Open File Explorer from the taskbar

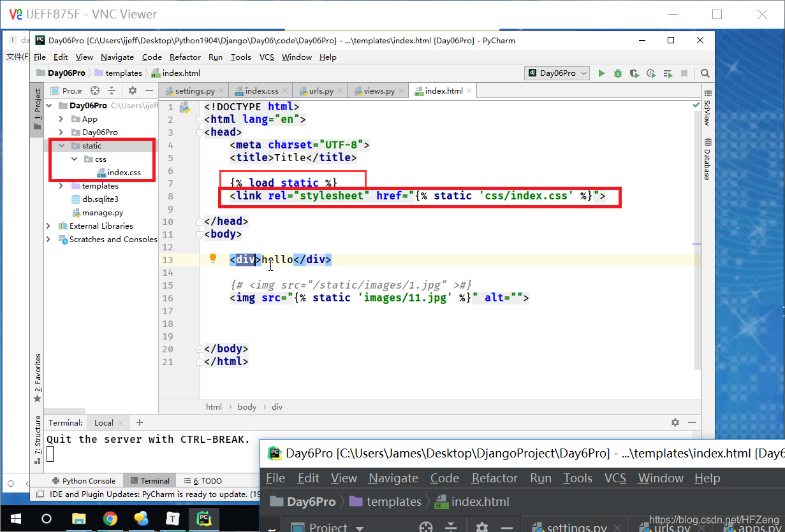(78, 519)
